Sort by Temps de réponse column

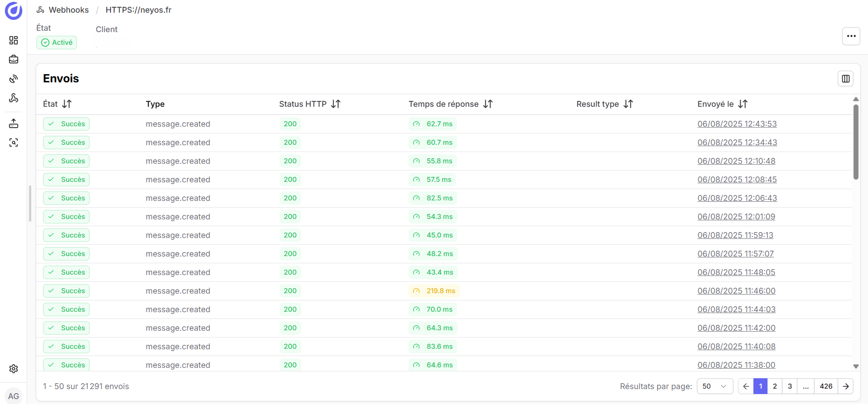tap(488, 104)
